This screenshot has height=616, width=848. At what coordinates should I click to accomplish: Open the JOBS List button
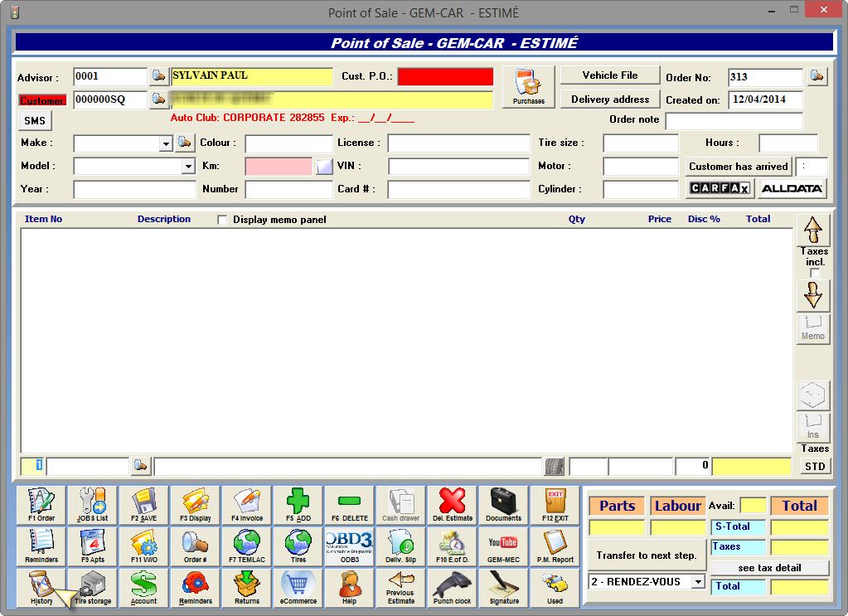click(x=93, y=505)
